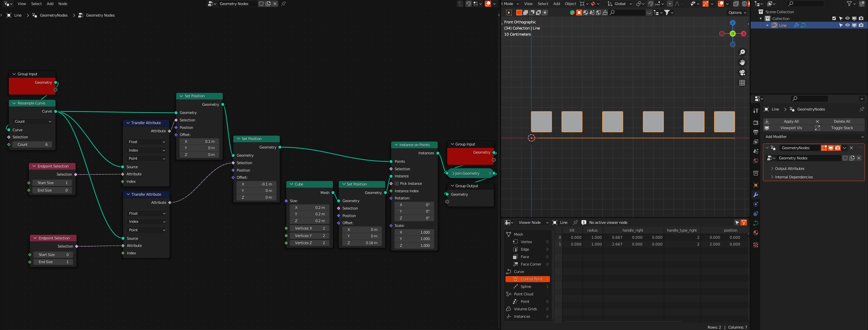The height and width of the screenshot is (330, 868).
Task: Collapse the Cube node
Action: pyautogui.click(x=291, y=184)
